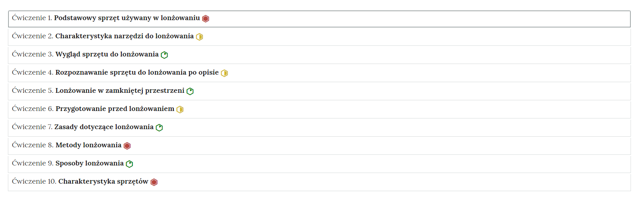This screenshot has width=644, height=203.
Task: Click green difficulty icon next to Ćwiczenie 3
Action: pyautogui.click(x=165, y=55)
